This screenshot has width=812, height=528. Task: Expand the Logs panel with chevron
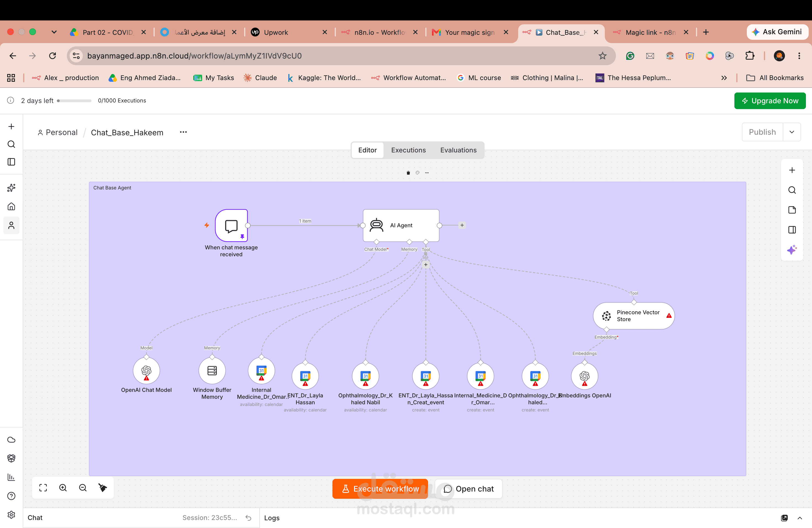(x=800, y=518)
